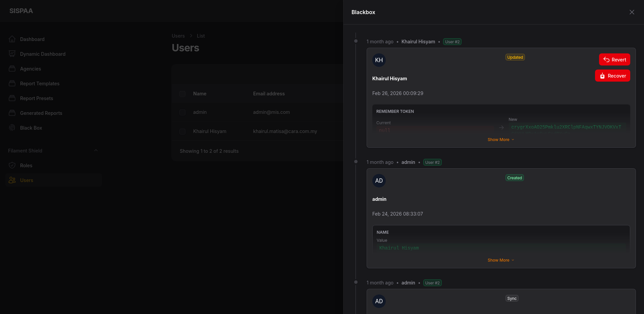This screenshot has height=314, width=644.
Task: Navigate to Users in the breadcrumb
Action: click(x=178, y=36)
